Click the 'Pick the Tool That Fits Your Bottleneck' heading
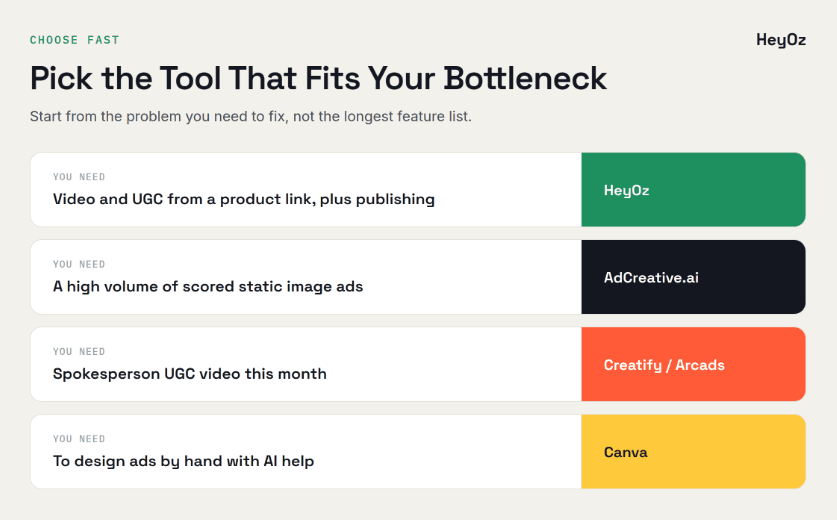 tap(318, 78)
